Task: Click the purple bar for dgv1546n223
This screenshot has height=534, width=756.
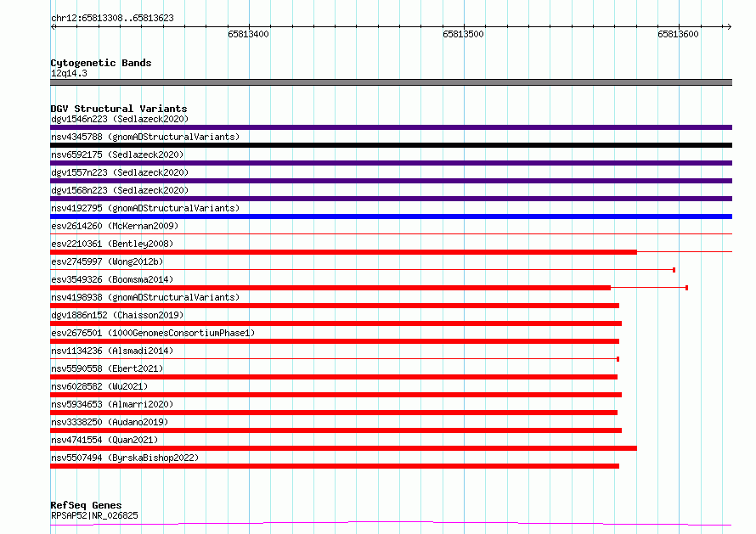Action: coord(391,127)
